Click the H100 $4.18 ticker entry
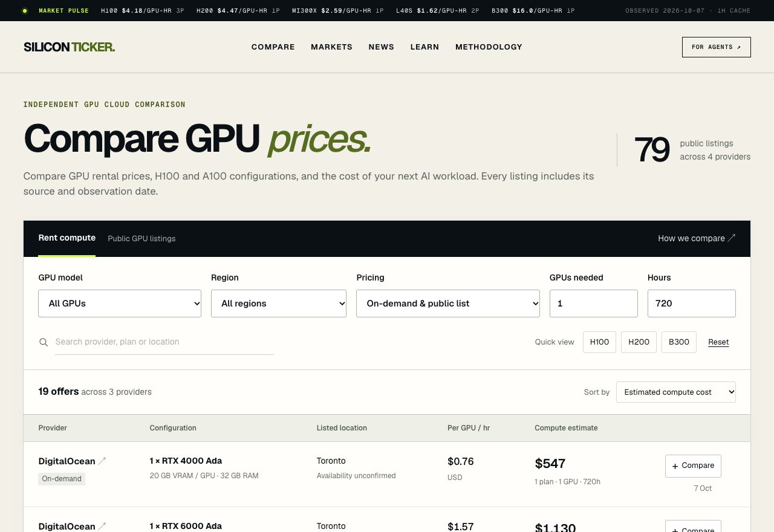Viewport: 774px width, 532px height. tap(143, 11)
